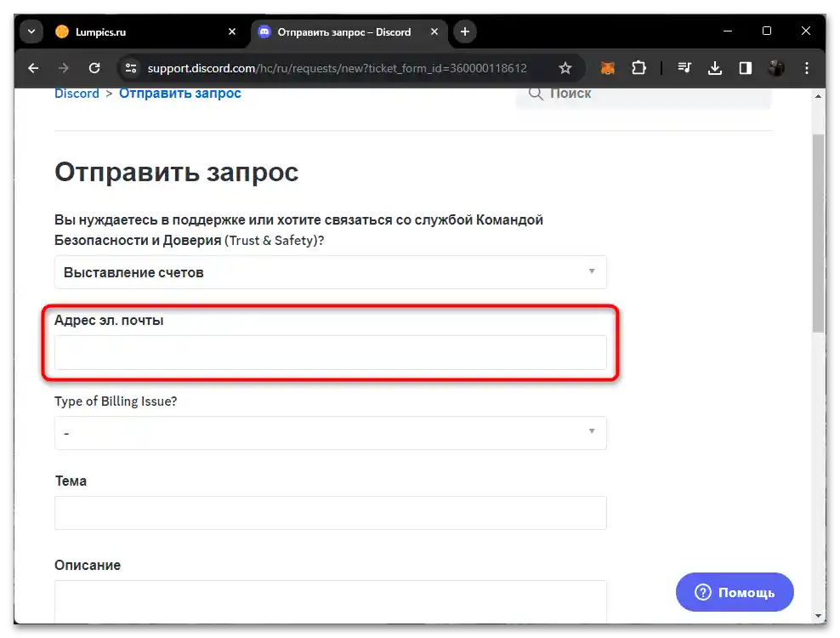The image size is (840, 638).
Task: Click the browser profile avatar
Action: tap(776, 68)
